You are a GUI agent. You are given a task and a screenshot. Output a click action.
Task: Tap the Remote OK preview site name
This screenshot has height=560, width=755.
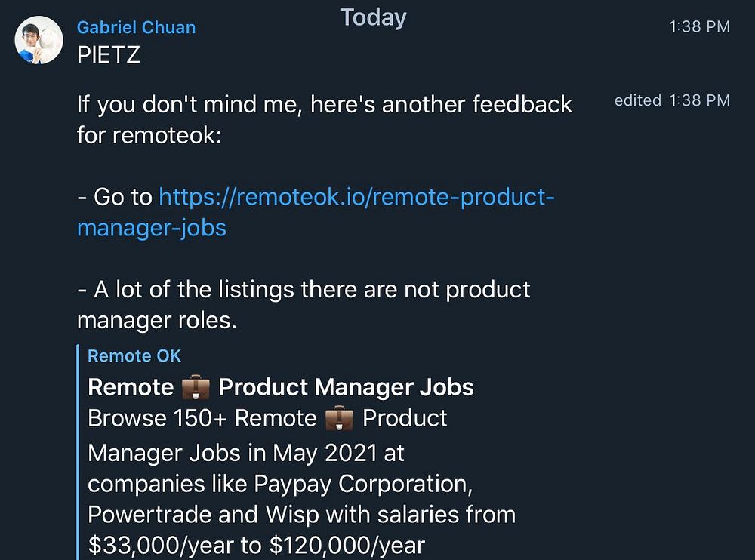[x=134, y=356]
